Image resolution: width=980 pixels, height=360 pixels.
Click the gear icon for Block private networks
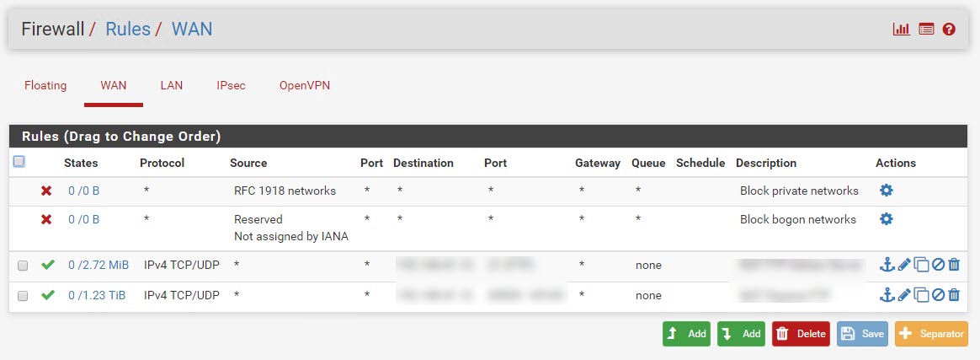pos(887,190)
